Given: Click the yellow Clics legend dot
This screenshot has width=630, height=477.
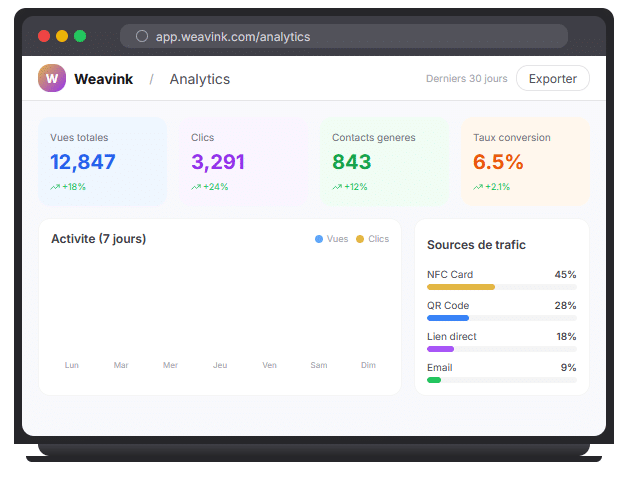Looking at the screenshot, I should pyautogui.click(x=360, y=239).
